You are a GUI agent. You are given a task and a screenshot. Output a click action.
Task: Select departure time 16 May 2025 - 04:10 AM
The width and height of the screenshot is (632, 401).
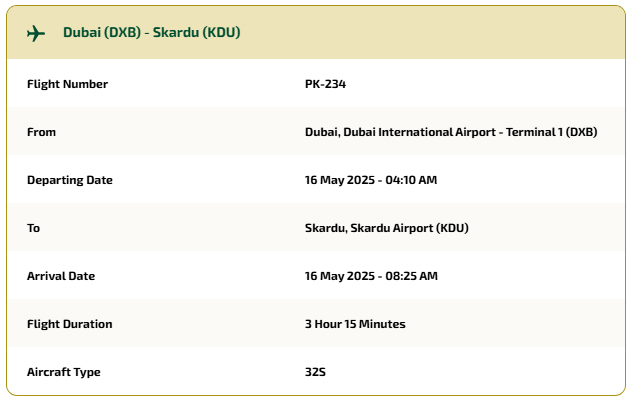(371, 180)
